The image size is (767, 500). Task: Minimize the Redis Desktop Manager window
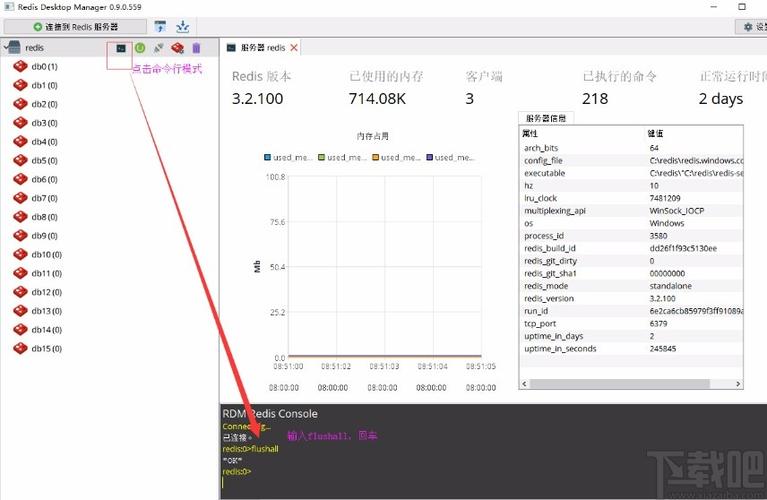click(x=714, y=7)
